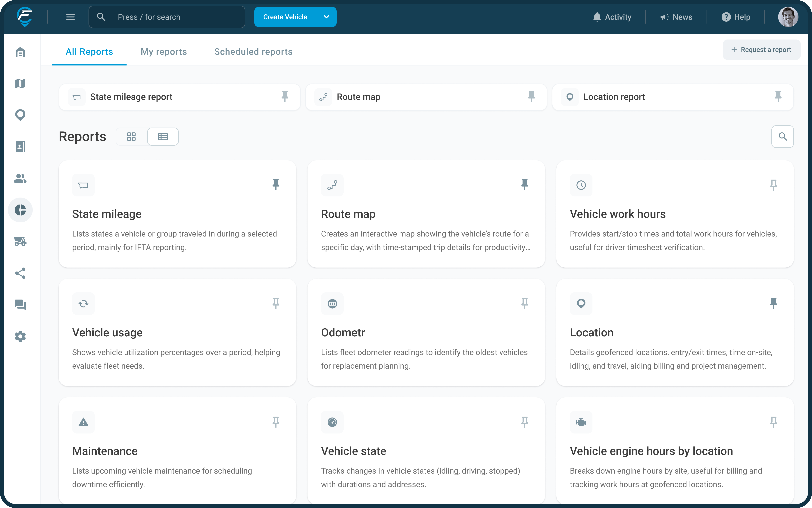Open the contacts book icon in the sidebar

click(20, 147)
